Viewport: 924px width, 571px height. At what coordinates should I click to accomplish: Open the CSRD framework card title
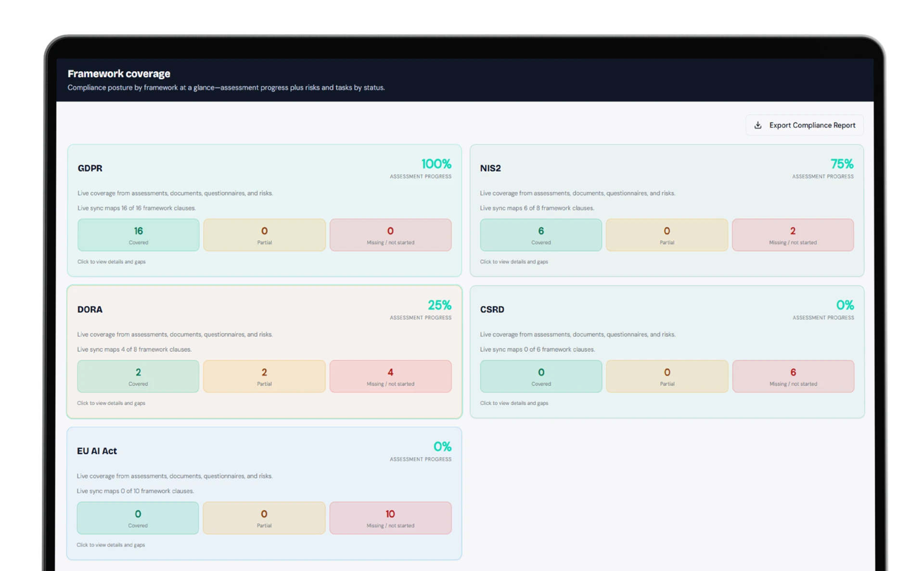492,309
